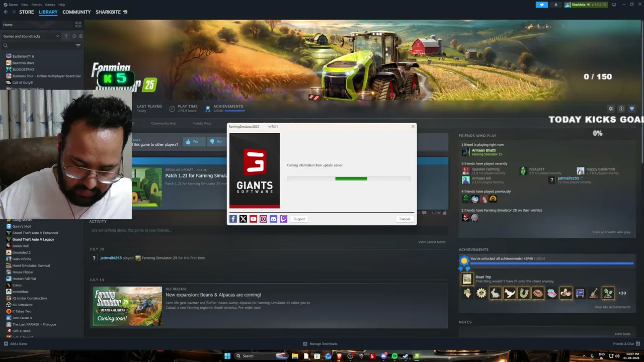Toggle the recent activity clock filter

click(74, 36)
